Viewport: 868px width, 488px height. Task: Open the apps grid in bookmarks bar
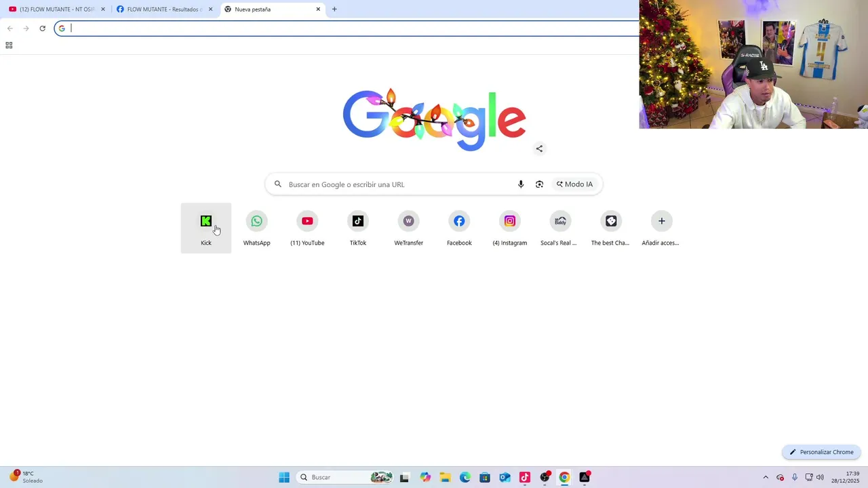(x=9, y=45)
